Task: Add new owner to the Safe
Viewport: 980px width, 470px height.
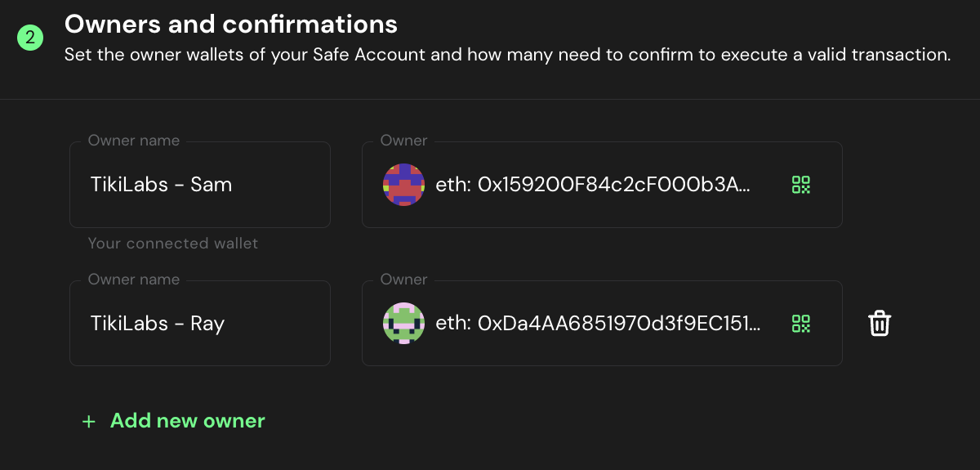Action: click(187, 421)
